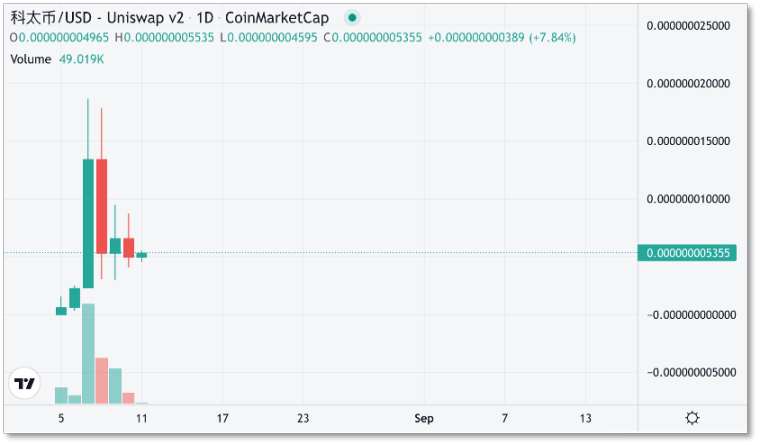This screenshot has width=760, height=445.
Task: Click the 5 date label on time axis
Action: (61, 418)
